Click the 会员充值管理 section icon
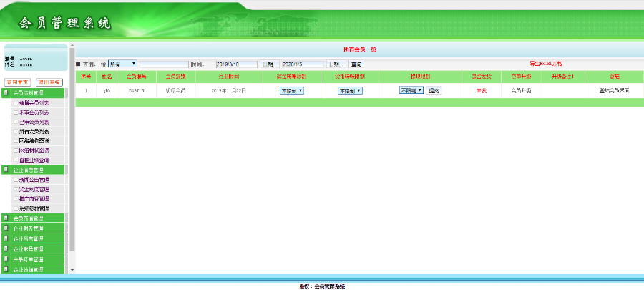 (6, 218)
